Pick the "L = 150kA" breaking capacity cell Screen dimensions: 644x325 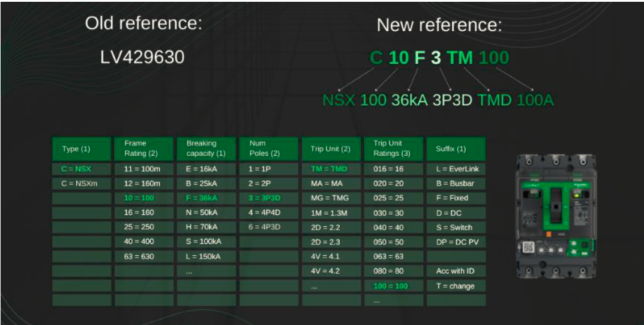206,257
